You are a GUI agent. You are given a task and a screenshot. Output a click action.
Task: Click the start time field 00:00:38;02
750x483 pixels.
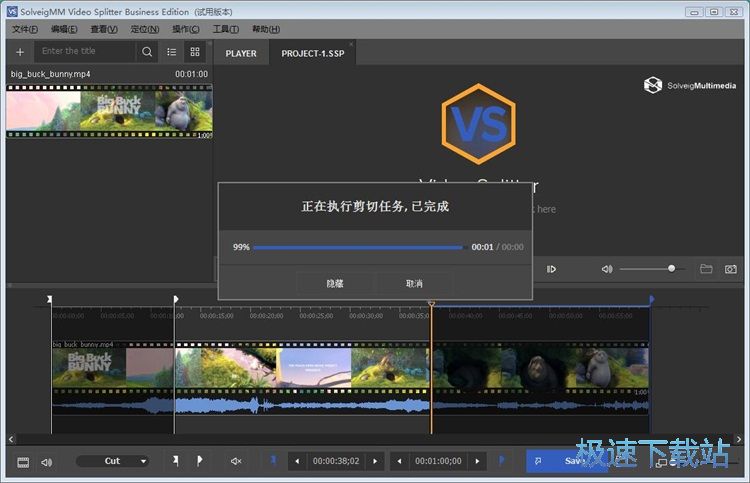tap(336, 461)
